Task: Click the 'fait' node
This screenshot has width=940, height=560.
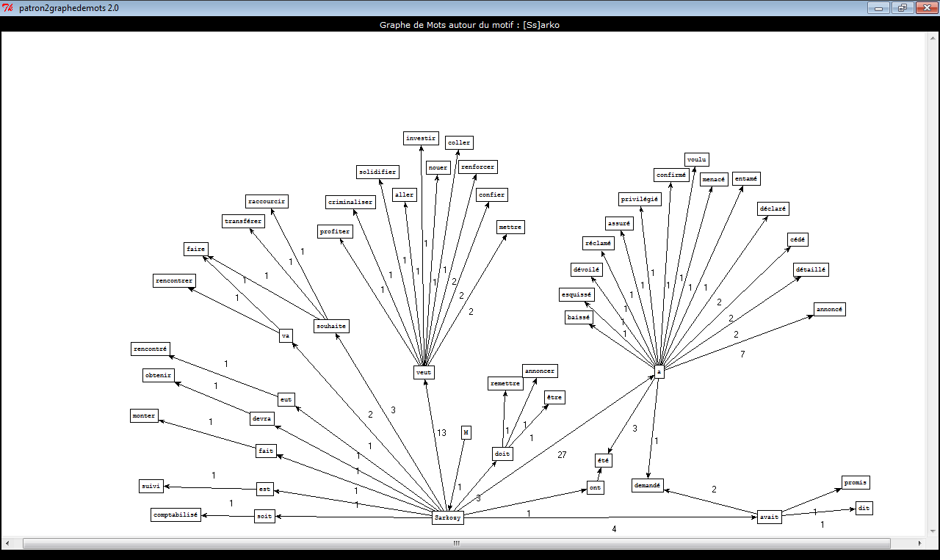Action: point(266,451)
